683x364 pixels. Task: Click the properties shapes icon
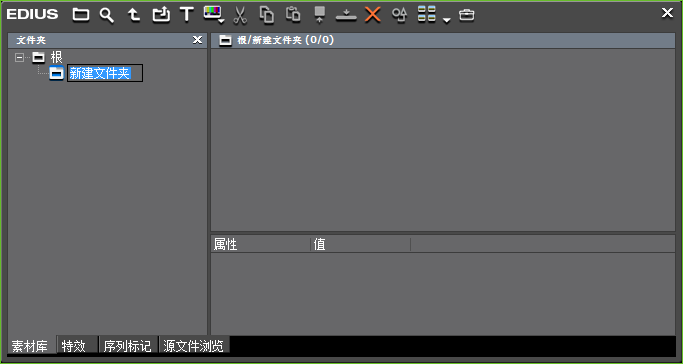coord(399,15)
